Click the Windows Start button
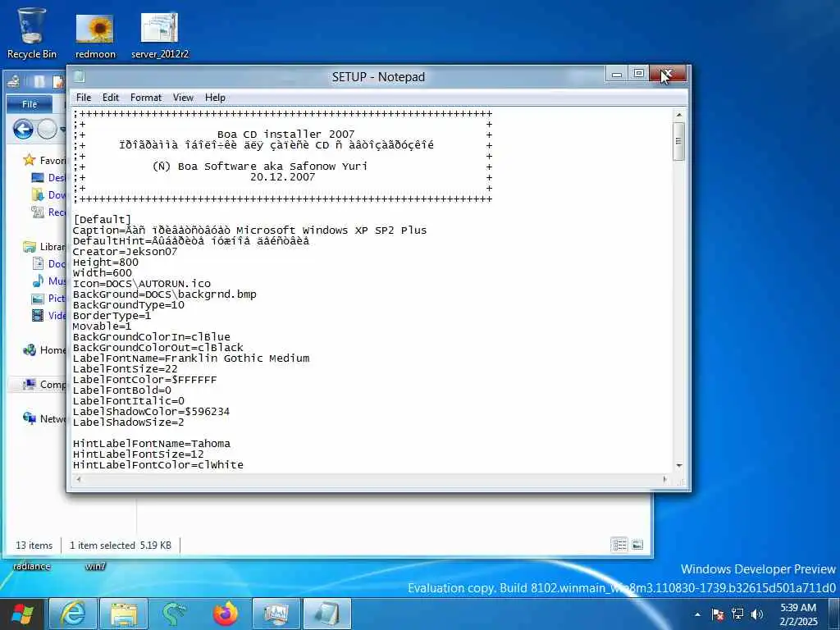 22,614
